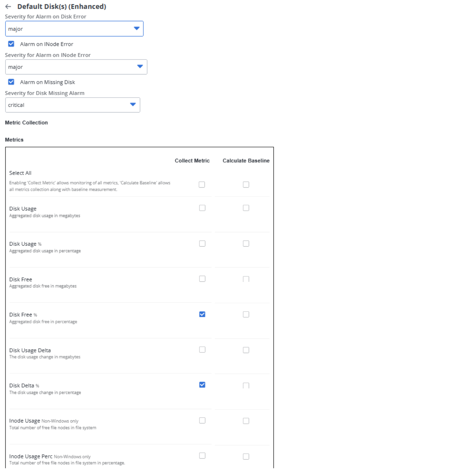471x476 pixels.
Task: Expand Severity for Disk Missing Alarm dropdown
Action: tap(73, 105)
